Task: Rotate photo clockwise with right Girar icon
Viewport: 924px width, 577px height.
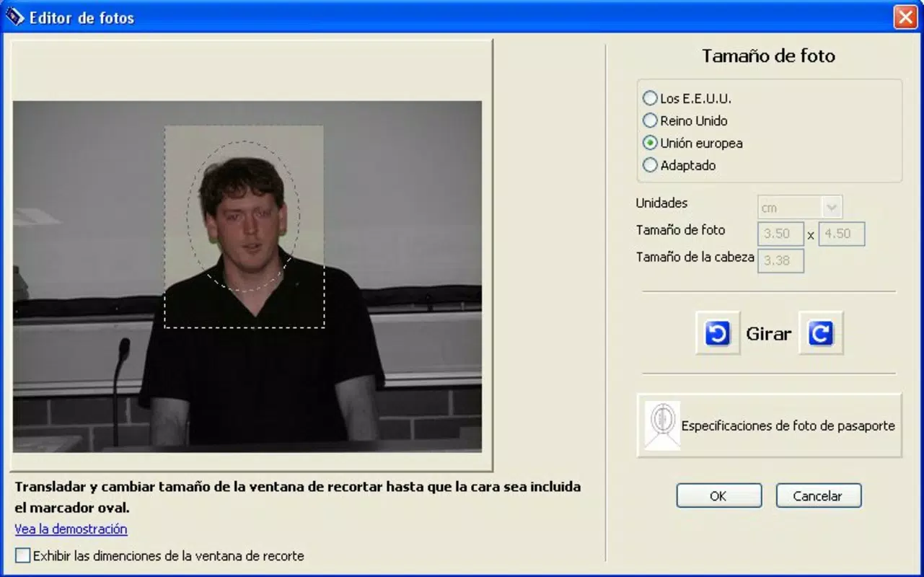Action: 821,333
